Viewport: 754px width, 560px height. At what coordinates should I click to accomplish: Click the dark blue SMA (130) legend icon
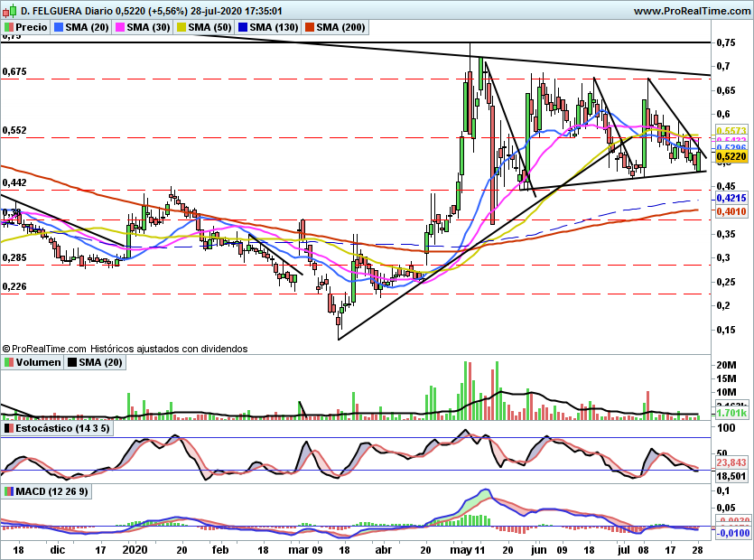[243, 27]
